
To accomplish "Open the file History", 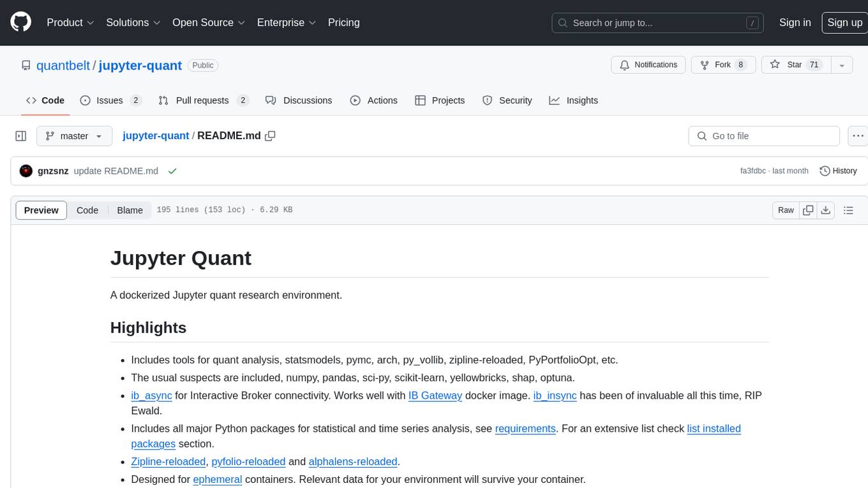I will [838, 171].
